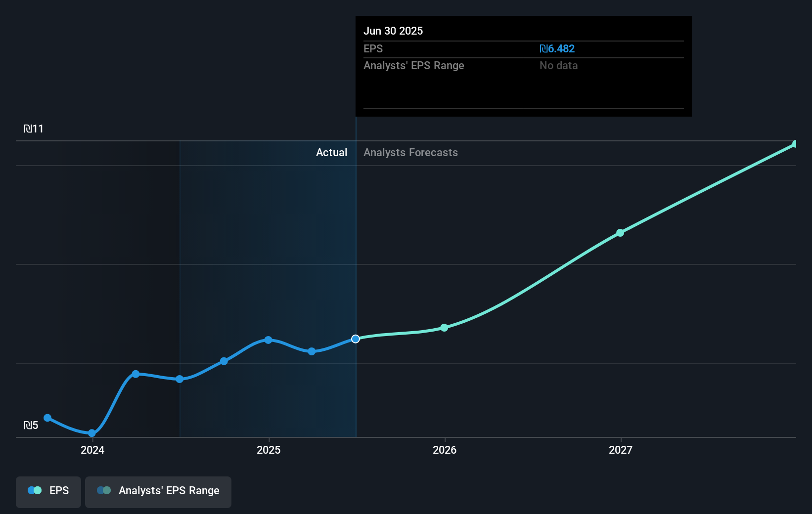The image size is (812, 514).
Task: Click the Analysts' EPS Range legend dot
Action: (x=103, y=490)
